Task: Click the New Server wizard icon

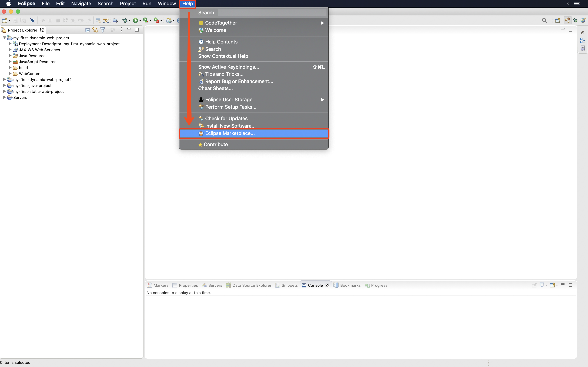Action: point(169,21)
